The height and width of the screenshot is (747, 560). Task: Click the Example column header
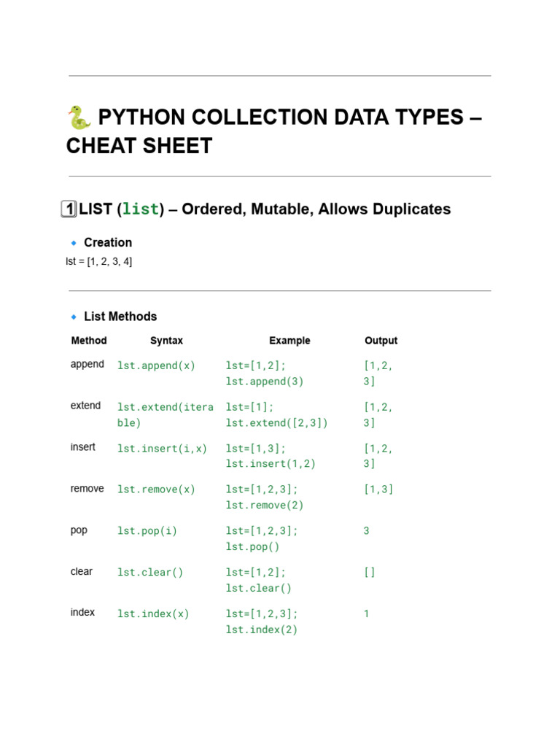(289, 341)
